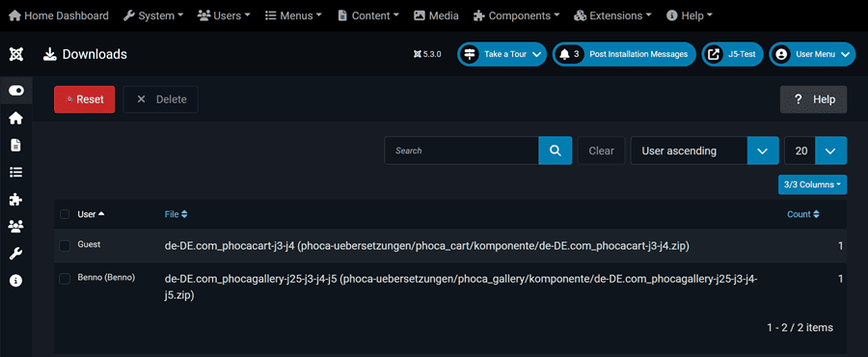Open the home icon in sidebar
868x357 pixels.
[x=16, y=118]
